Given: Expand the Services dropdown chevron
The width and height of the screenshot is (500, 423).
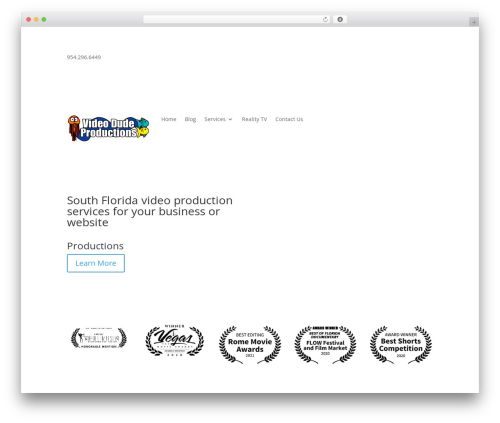Looking at the screenshot, I should pos(230,119).
